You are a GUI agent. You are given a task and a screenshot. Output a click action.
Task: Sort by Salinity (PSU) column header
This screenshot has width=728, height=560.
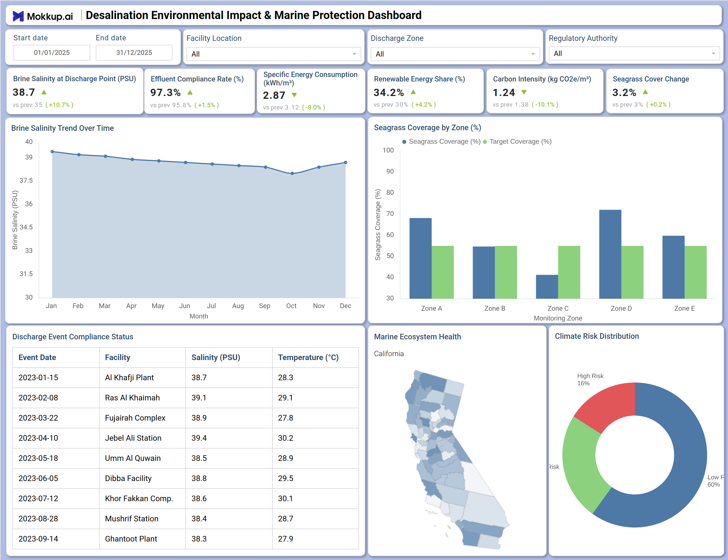229,358
